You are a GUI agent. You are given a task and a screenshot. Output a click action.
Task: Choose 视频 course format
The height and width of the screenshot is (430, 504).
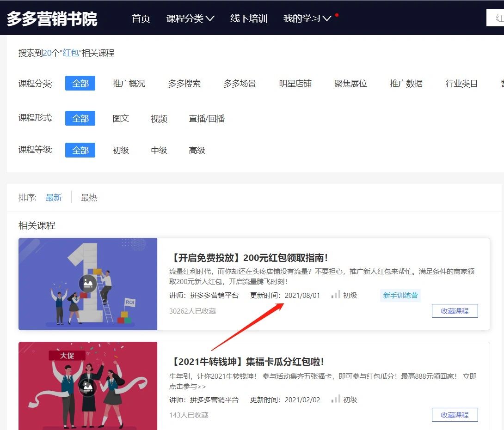pyautogui.click(x=159, y=119)
